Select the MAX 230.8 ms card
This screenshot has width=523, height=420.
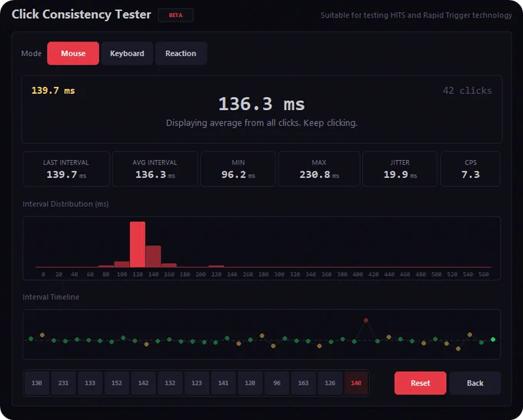[x=319, y=168]
